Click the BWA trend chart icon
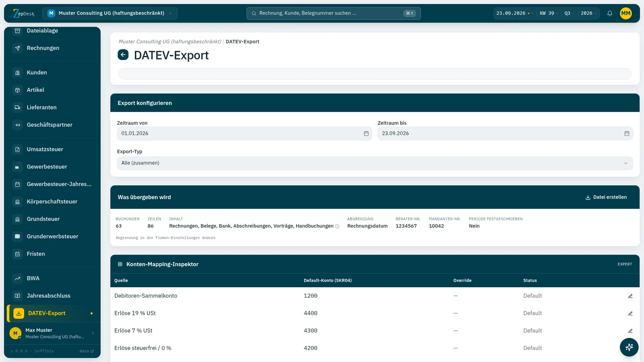The image size is (644, 362). point(17,278)
